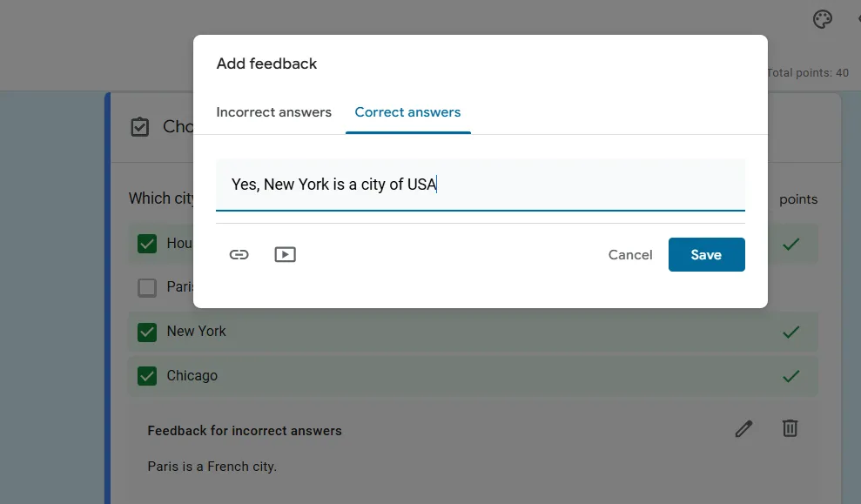
Task: Delete incorrect answers feedback with trash icon
Action: tap(790, 428)
